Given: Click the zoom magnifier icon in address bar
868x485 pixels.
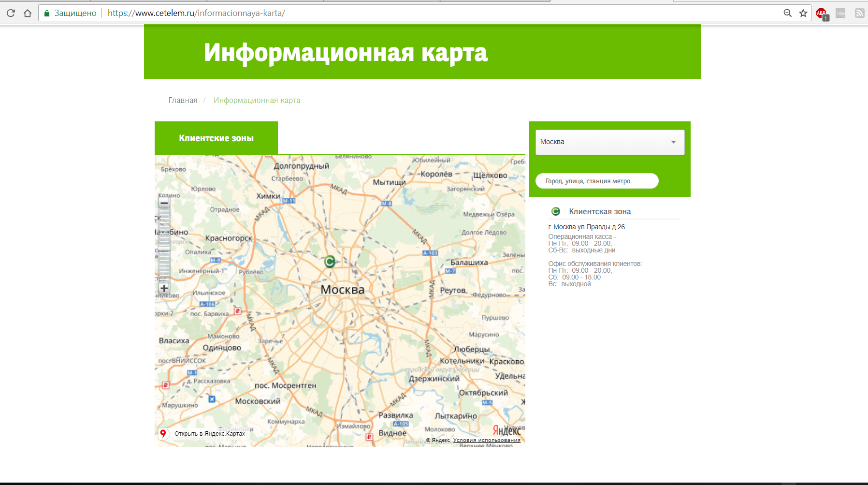Looking at the screenshot, I should tap(788, 13).
